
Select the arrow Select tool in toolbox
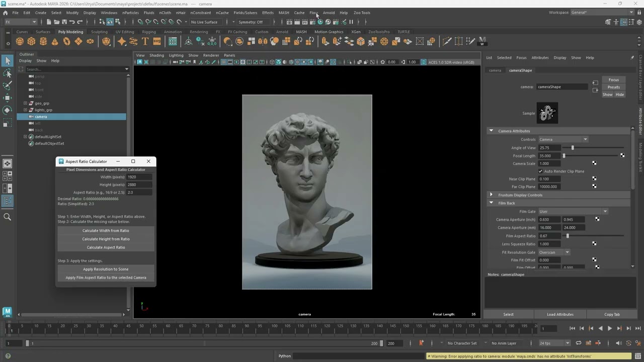tap(7, 61)
